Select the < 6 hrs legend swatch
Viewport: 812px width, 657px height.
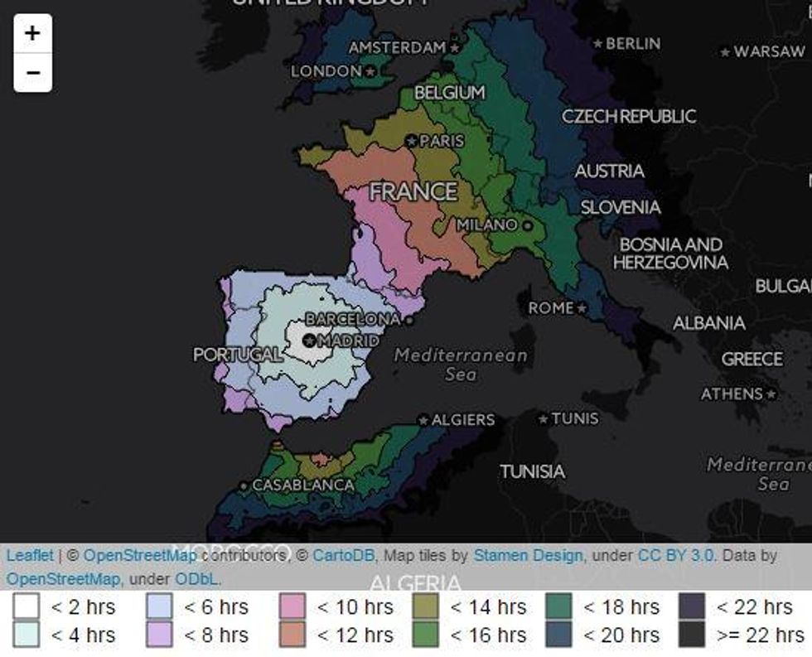(159, 606)
